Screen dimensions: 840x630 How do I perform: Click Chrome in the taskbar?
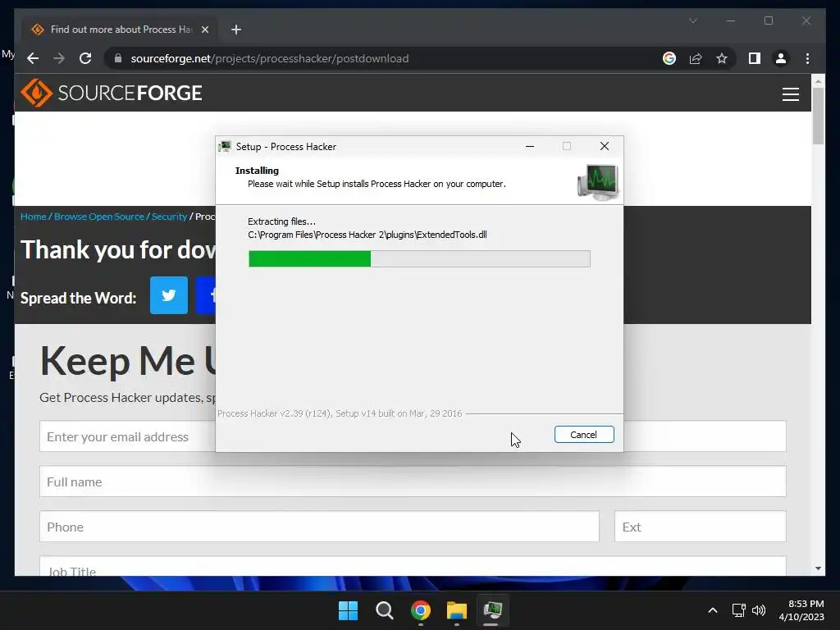[x=421, y=610]
